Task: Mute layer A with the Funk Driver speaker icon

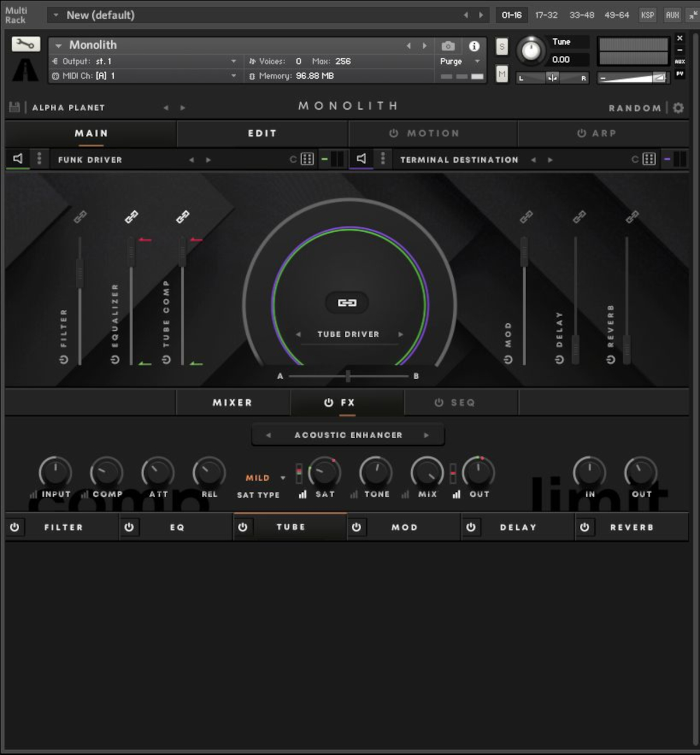Action: (x=18, y=159)
